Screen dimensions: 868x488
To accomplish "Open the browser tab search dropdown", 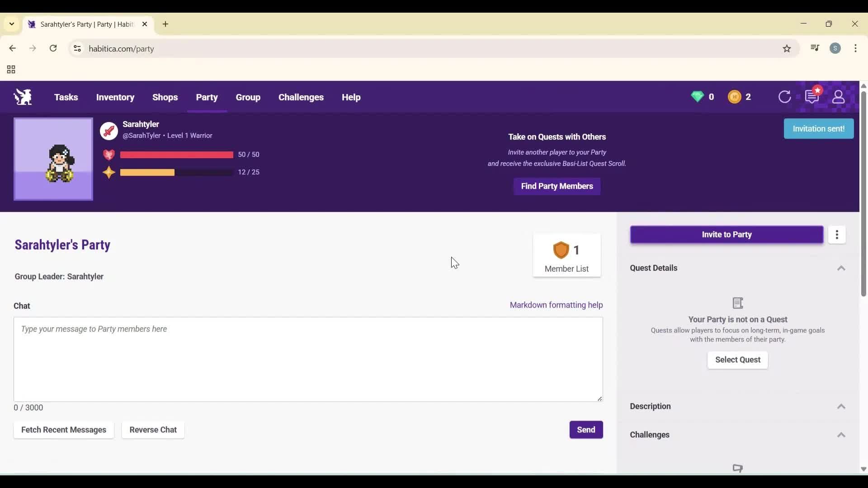I will [11, 24].
